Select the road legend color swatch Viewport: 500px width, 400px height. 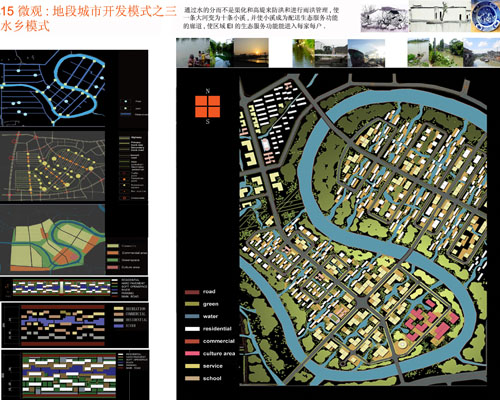pos(192,292)
